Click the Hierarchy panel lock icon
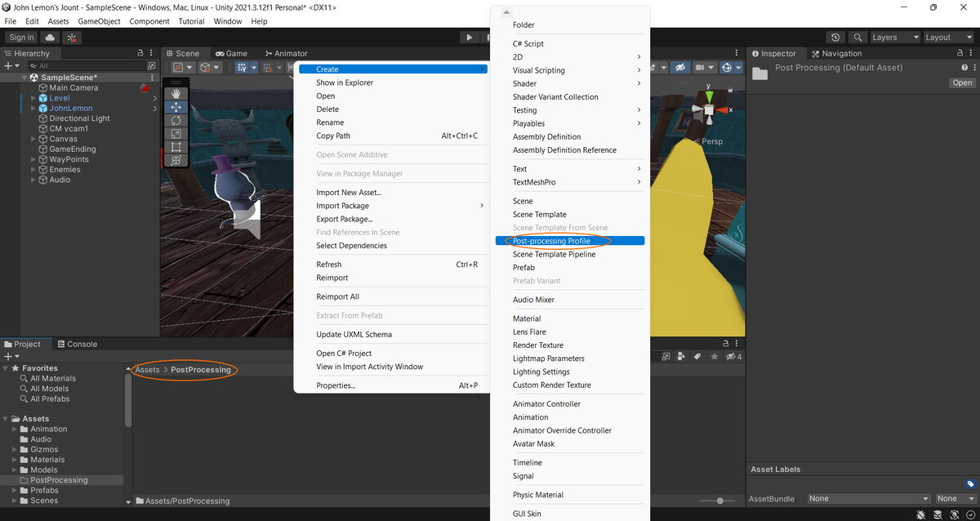980x521 pixels. pyautogui.click(x=140, y=53)
